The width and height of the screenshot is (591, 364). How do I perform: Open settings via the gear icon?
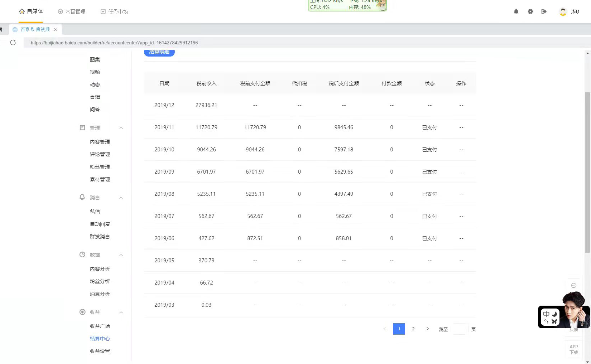[530, 11]
